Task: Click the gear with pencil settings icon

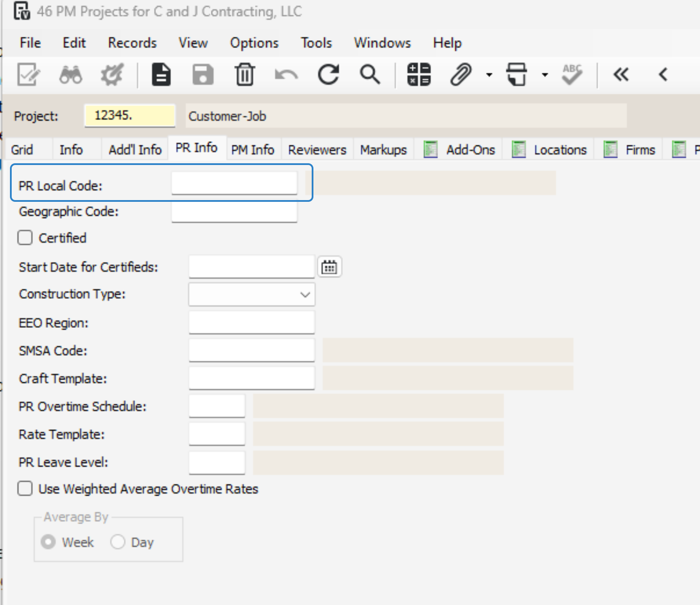Action: click(112, 74)
